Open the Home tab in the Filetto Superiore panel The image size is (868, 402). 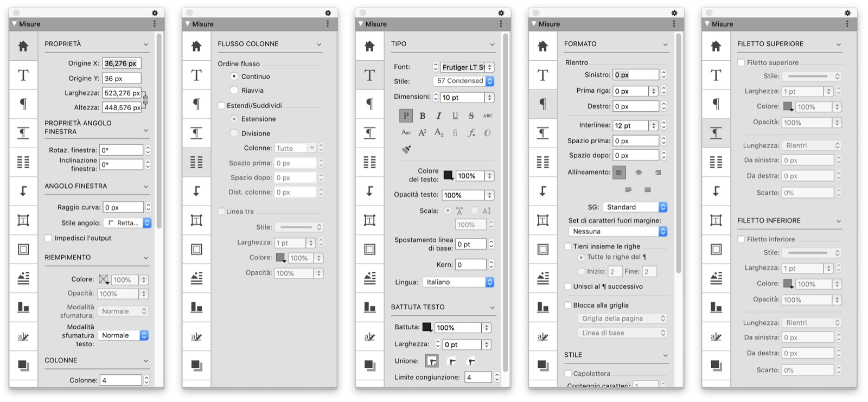pyautogui.click(x=716, y=46)
